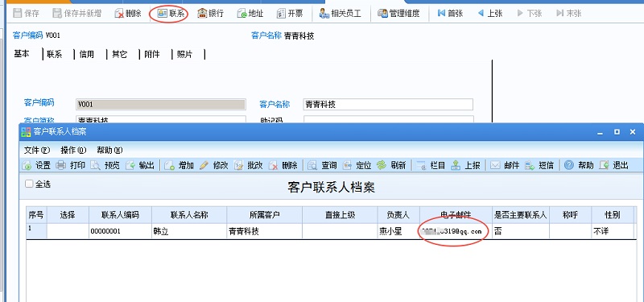Click 打印 print in contacts window
Image resolution: width=644 pixels, height=302 pixels.
(x=71, y=165)
